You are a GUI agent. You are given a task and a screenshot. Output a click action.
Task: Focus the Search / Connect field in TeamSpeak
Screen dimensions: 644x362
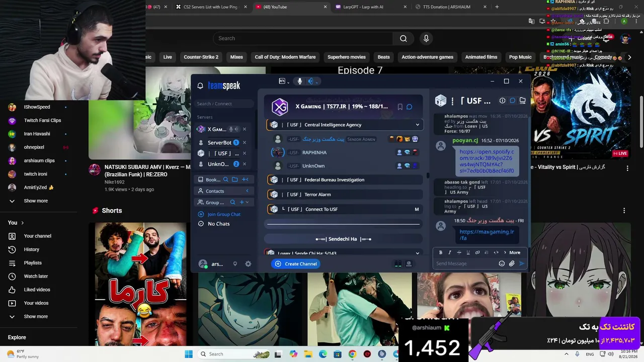[x=225, y=104]
